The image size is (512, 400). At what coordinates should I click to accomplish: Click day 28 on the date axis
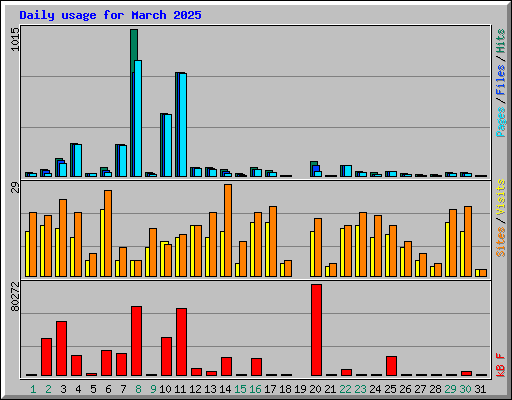click(435, 389)
